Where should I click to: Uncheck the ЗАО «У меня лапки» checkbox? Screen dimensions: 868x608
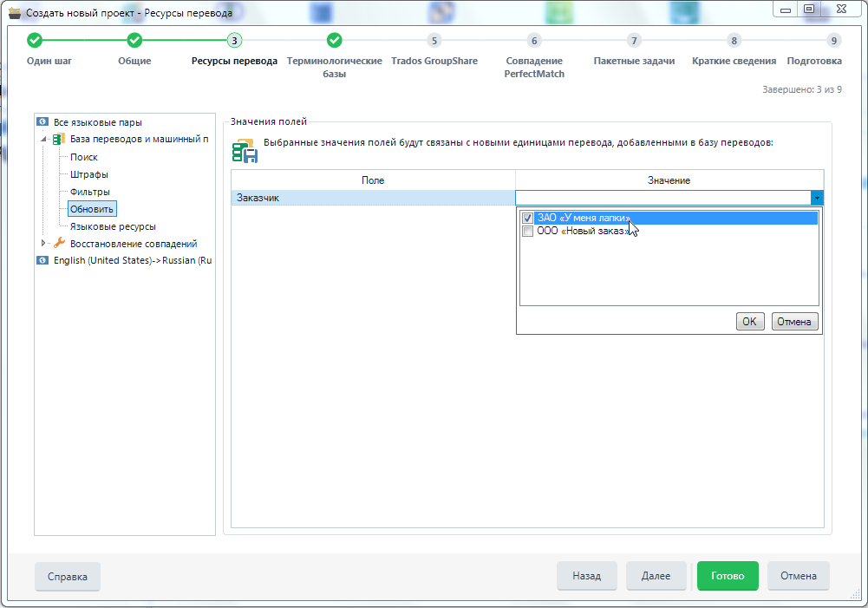[x=527, y=219]
